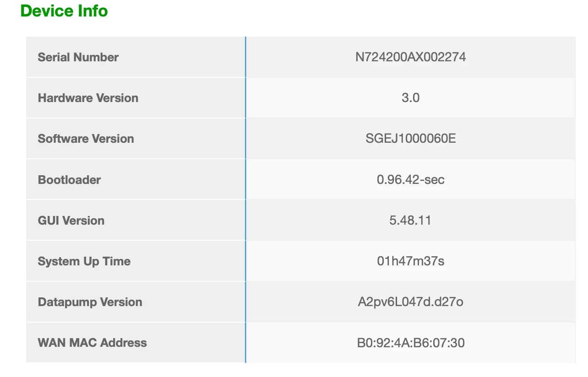Click the WAN MAC Address label
This screenshot has width=588, height=377.
coord(92,343)
